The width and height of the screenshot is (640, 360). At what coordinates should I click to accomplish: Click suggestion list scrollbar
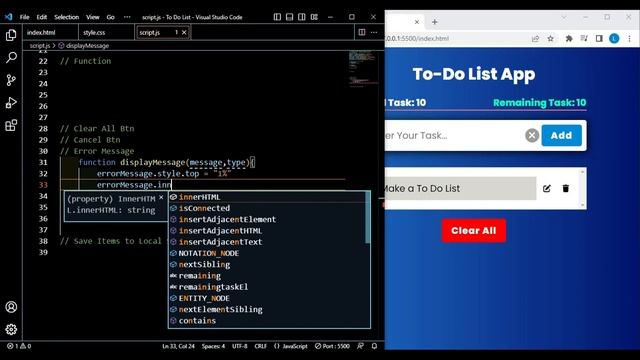[x=368, y=218]
